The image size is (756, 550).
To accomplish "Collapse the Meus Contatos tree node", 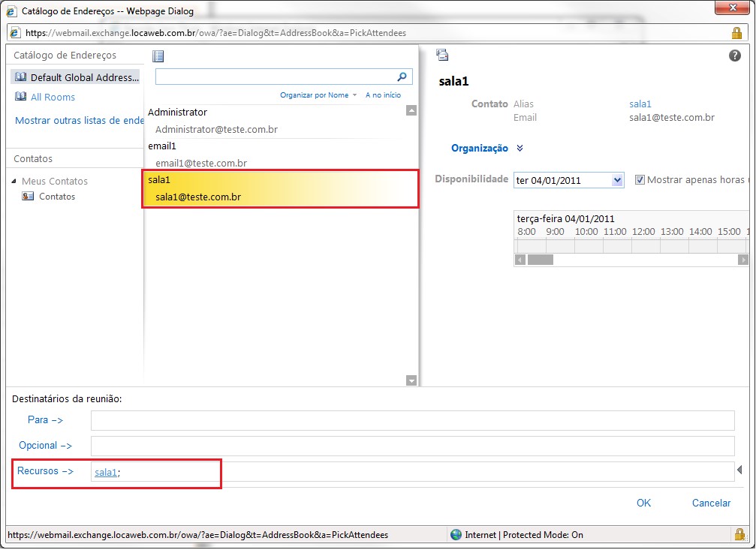I will point(14,182).
